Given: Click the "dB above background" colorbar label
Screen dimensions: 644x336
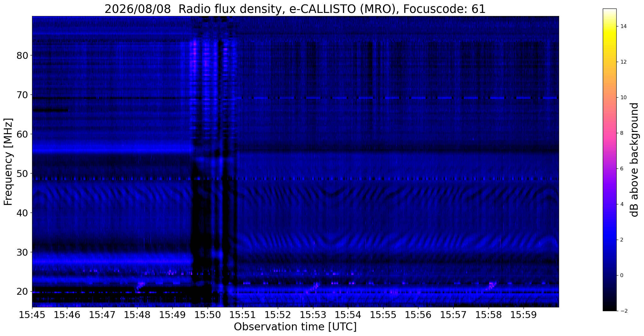Looking at the screenshot, I should tap(635, 160).
